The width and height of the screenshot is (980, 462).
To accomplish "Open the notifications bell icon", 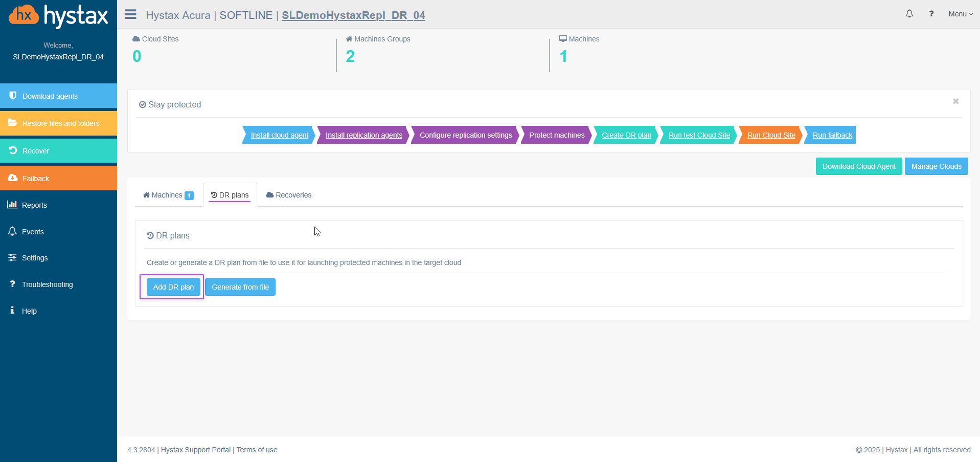I will (x=909, y=14).
